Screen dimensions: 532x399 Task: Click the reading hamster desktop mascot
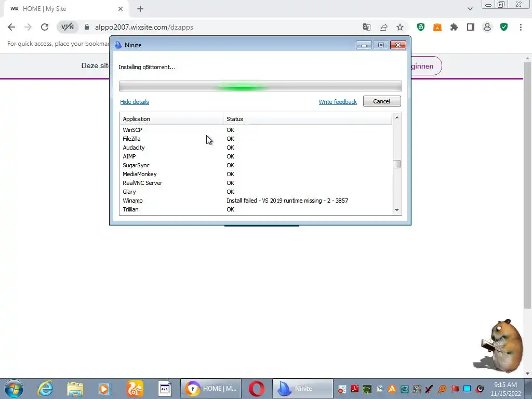[499, 346]
